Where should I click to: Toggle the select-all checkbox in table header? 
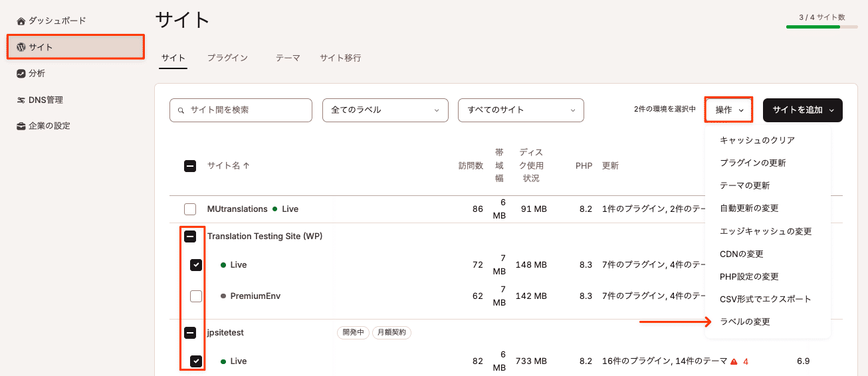click(x=190, y=166)
